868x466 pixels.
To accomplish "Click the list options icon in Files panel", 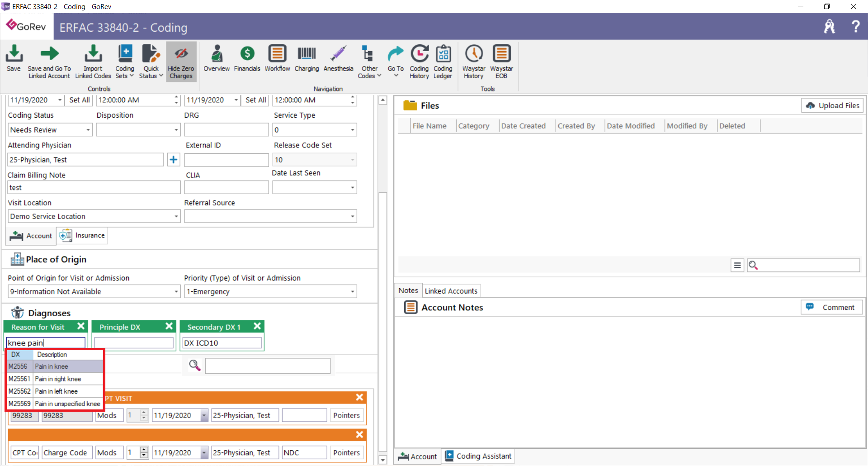I will click(x=737, y=265).
